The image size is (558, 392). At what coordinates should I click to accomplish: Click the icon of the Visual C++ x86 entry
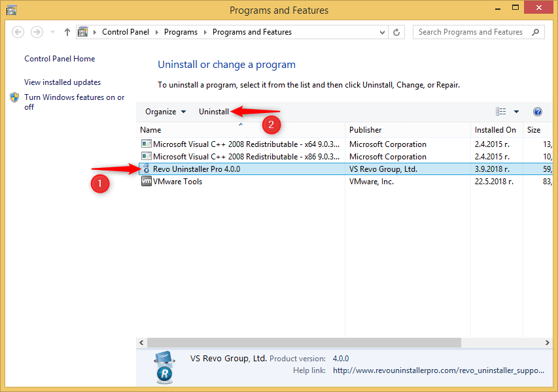(x=147, y=156)
